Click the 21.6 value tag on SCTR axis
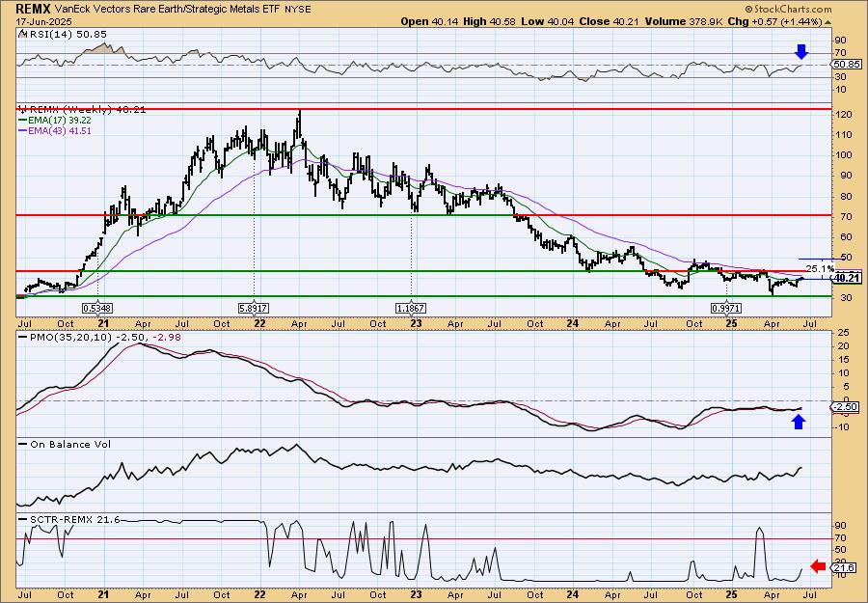 pyautogui.click(x=845, y=567)
